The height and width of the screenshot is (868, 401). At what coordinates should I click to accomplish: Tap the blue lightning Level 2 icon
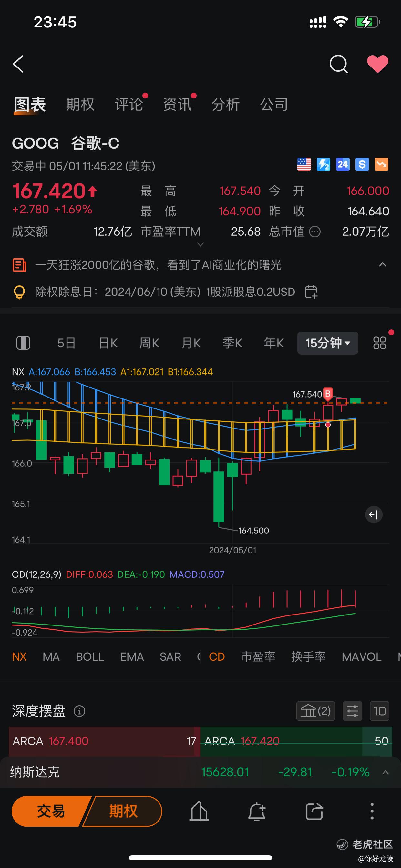pyautogui.click(x=324, y=164)
